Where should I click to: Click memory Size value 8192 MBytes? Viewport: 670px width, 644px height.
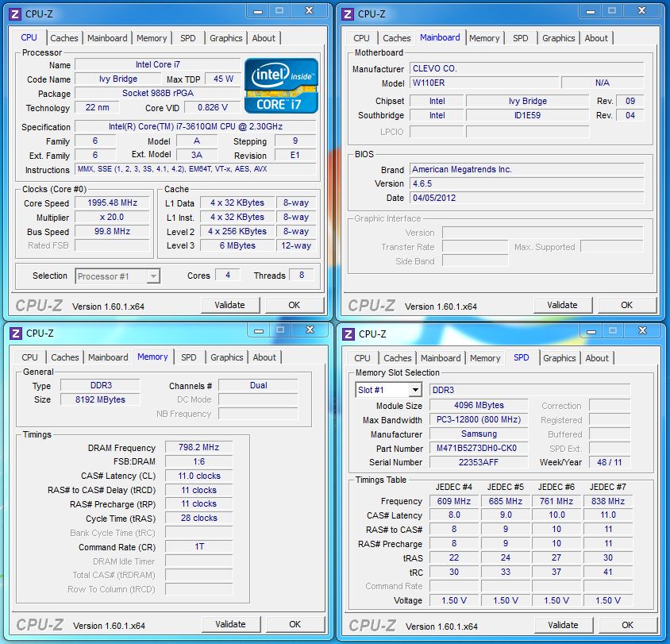tap(100, 399)
